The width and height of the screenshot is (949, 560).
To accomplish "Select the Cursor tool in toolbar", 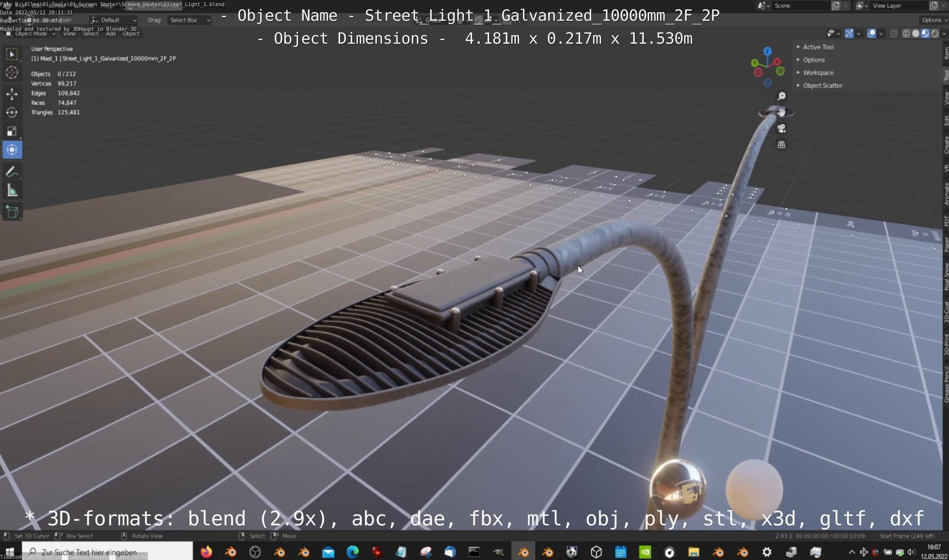I will click(x=12, y=73).
